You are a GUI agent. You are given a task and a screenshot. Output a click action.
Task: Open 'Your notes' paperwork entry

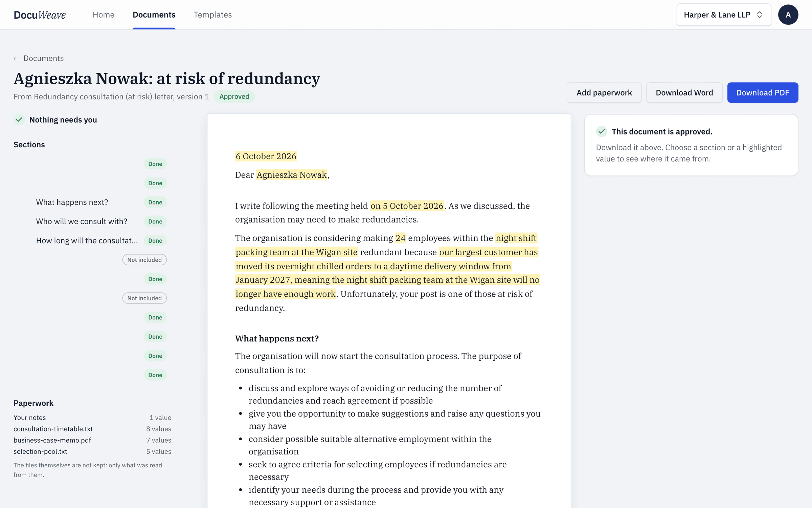92,418
